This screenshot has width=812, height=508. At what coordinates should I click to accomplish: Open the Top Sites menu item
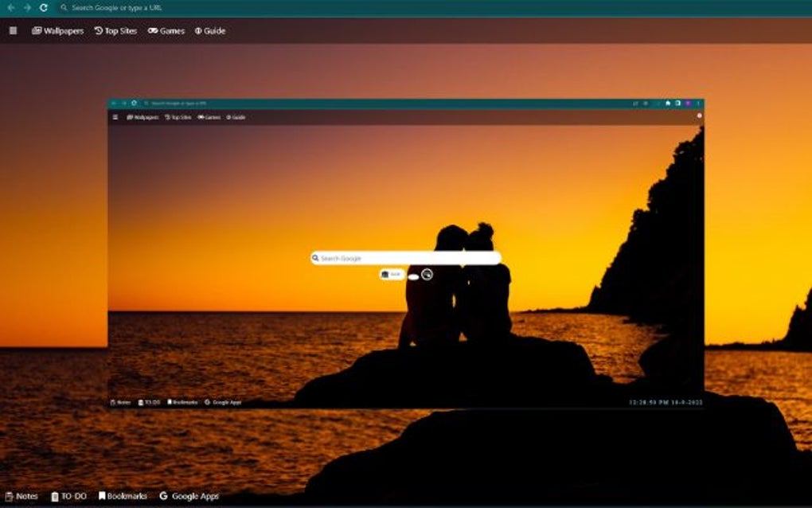pyautogui.click(x=115, y=30)
